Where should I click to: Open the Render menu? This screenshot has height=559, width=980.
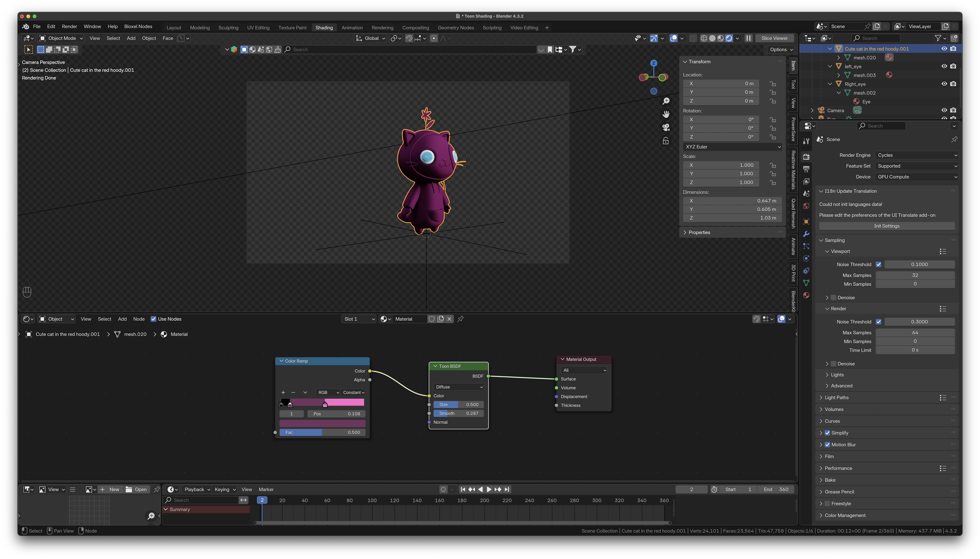click(x=69, y=27)
